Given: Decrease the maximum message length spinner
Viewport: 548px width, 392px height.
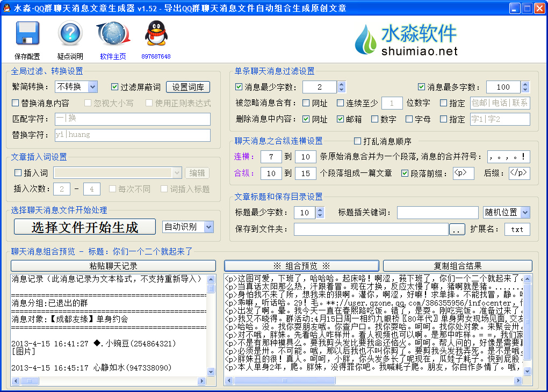Looking at the screenshot, I should [525, 90].
